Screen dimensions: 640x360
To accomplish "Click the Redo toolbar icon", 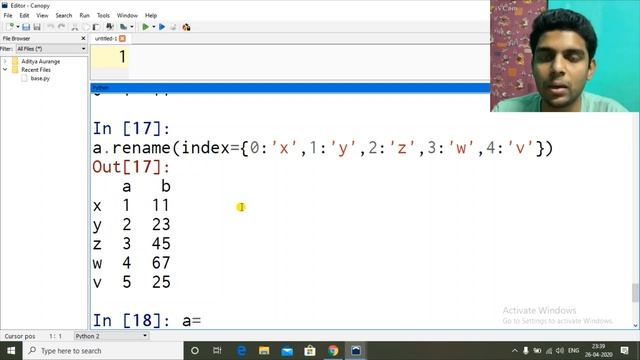I will click(62, 27).
